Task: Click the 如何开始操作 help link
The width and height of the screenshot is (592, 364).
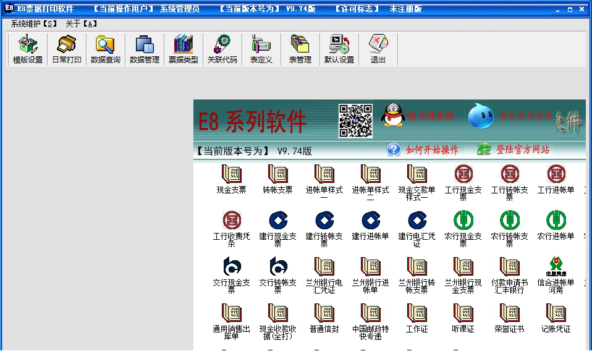Action: 423,150
